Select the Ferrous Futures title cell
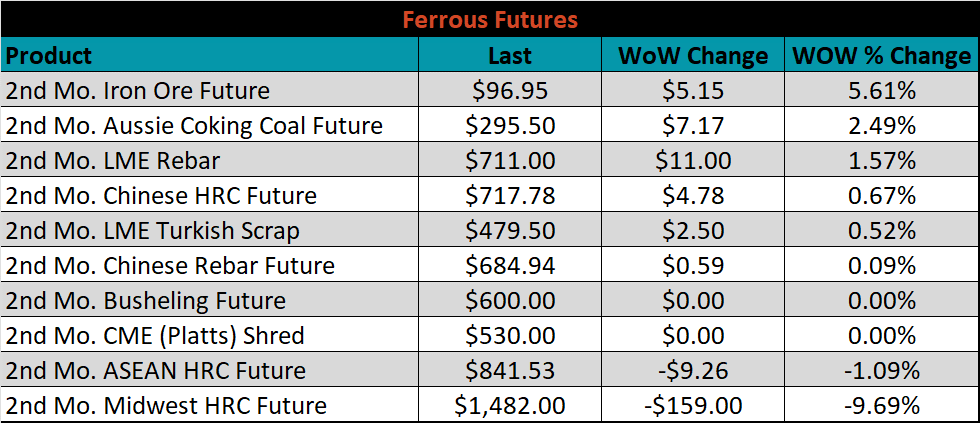The image size is (980, 423). click(x=490, y=19)
